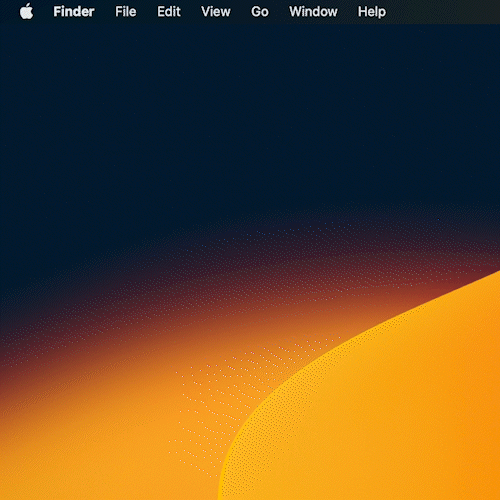The image size is (500, 500).
Task: Open the File menu
Action: coord(126,12)
